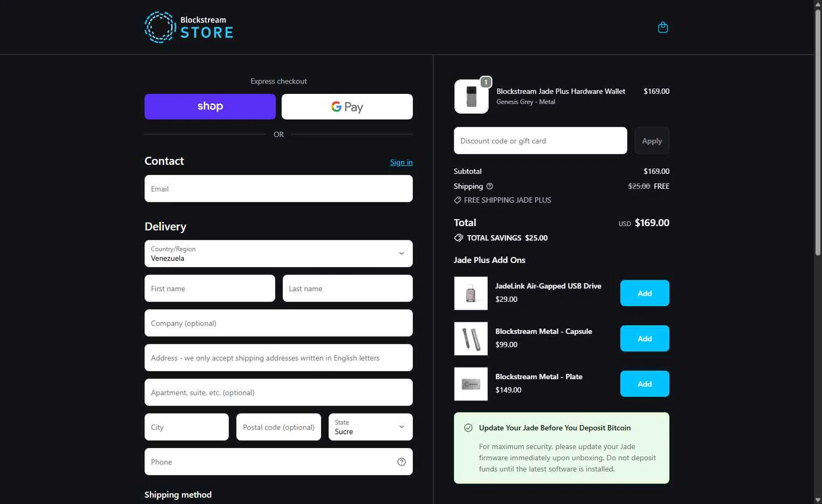The image size is (822, 504).
Task: Click into the First name field
Action: [210, 289]
